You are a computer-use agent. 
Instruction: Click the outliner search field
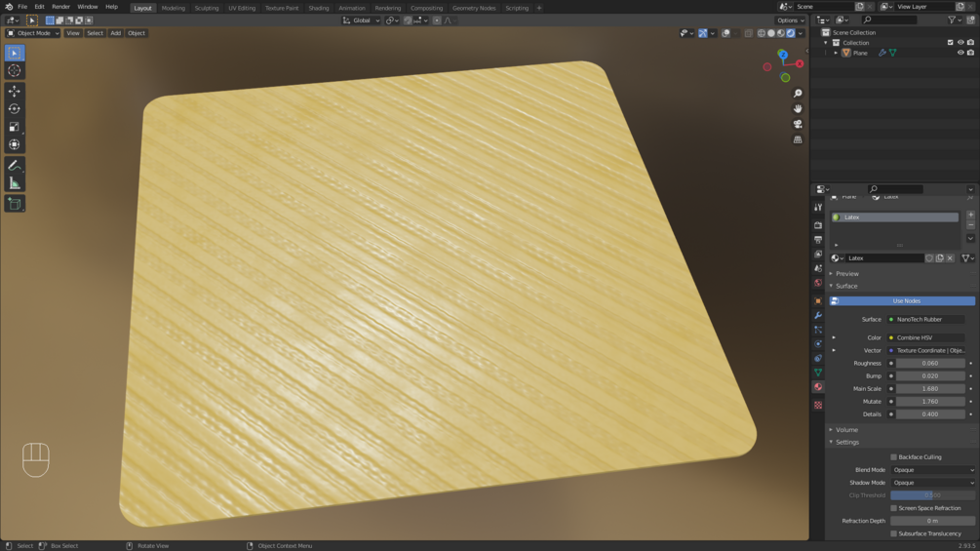[x=889, y=20]
